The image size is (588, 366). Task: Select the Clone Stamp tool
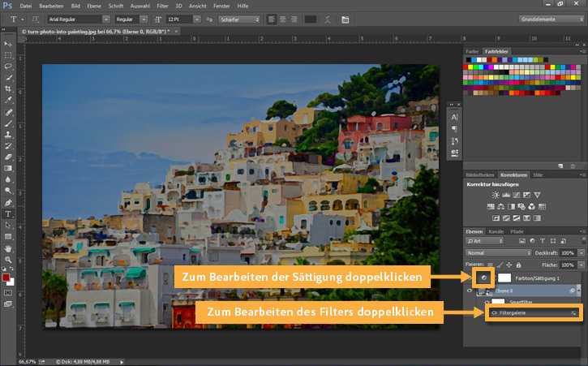point(8,135)
